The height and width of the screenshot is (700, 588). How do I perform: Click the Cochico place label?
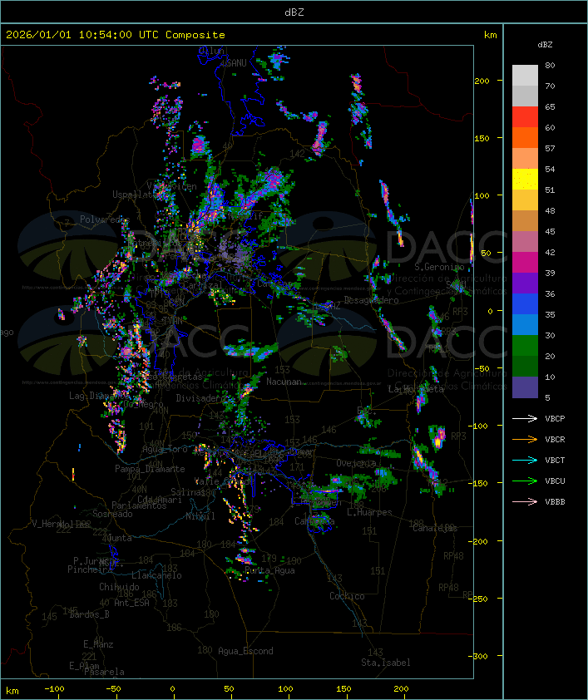coord(347,596)
